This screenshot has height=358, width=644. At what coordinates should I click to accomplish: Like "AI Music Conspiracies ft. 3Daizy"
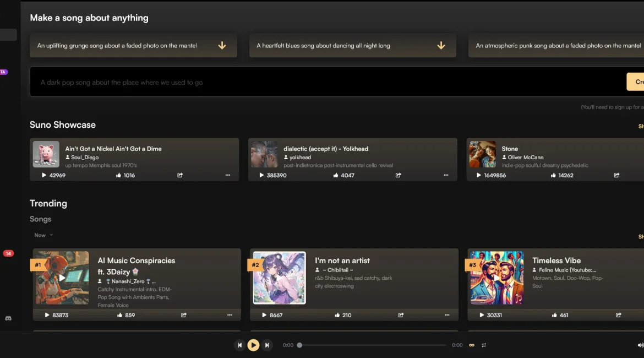pyautogui.click(x=119, y=315)
